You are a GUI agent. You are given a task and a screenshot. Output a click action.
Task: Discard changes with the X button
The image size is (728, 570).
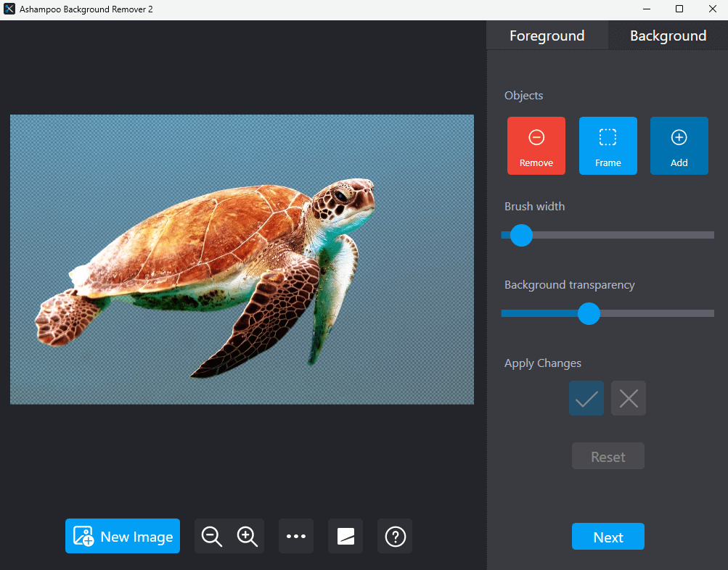(x=629, y=398)
